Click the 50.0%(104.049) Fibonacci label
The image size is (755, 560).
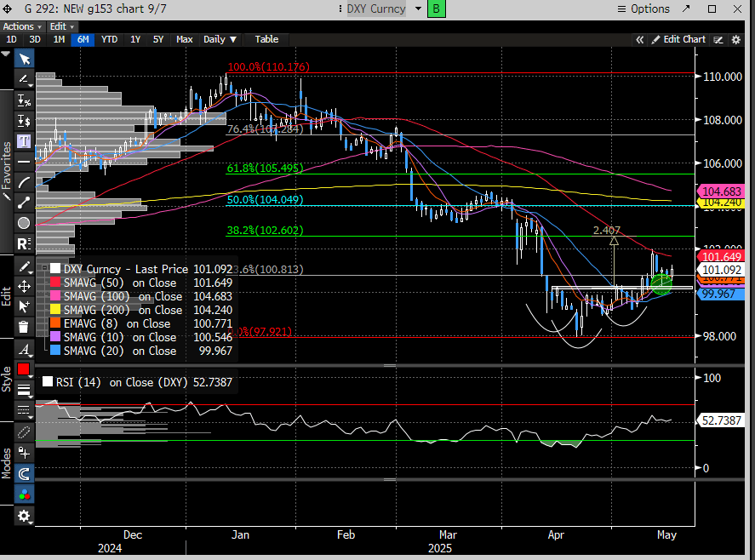[266, 199]
